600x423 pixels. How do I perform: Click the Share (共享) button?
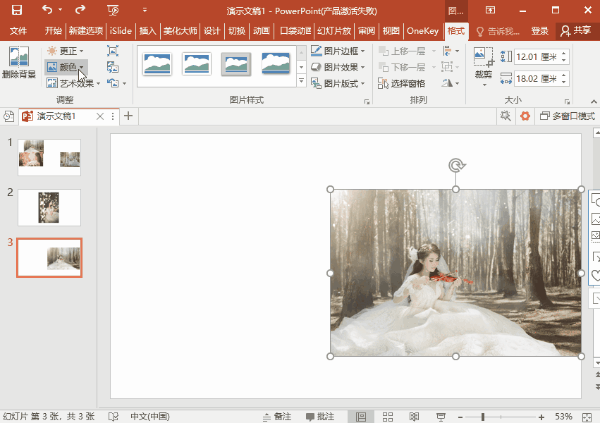coord(575,31)
